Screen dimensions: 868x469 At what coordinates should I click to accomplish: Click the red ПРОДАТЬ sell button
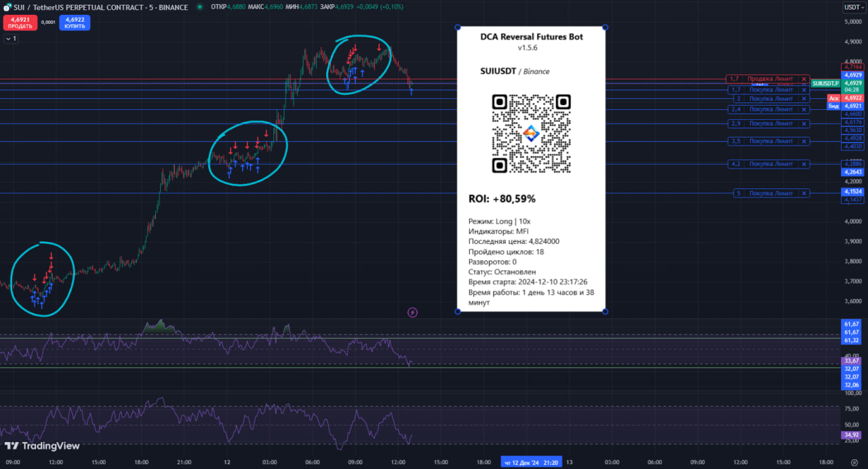coord(20,22)
